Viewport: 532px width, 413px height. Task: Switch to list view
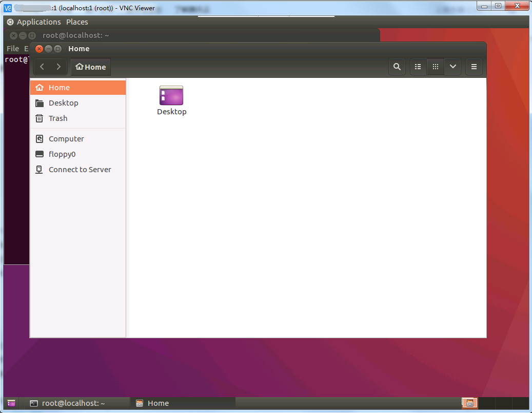[x=418, y=67]
